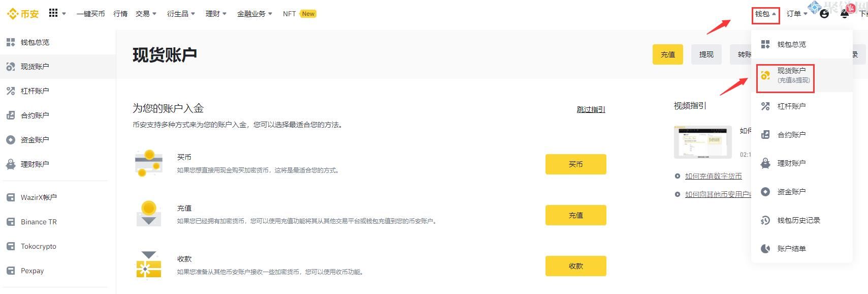The image size is (868, 294).
Task: Expand the 衍生品 dropdown menu
Action: tap(181, 14)
